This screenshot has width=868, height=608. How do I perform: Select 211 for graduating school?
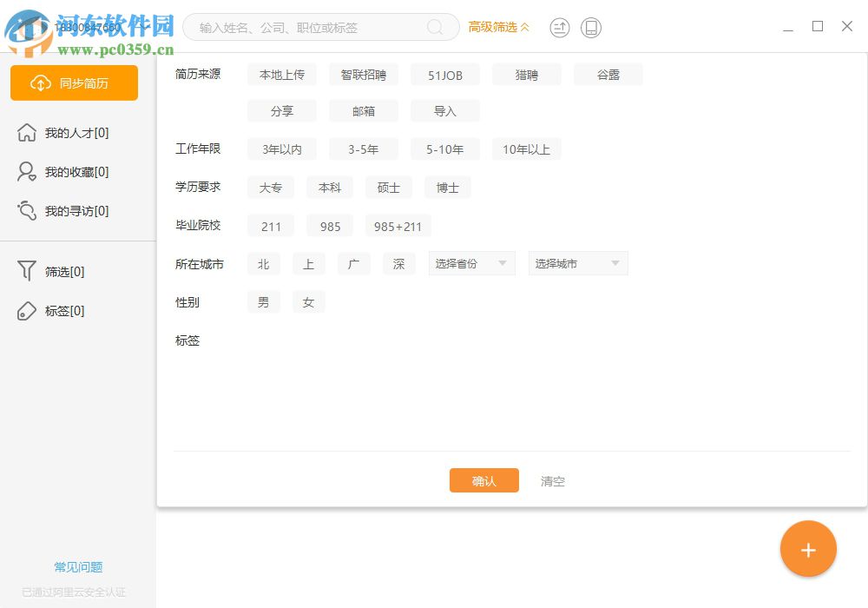[270, 226]
